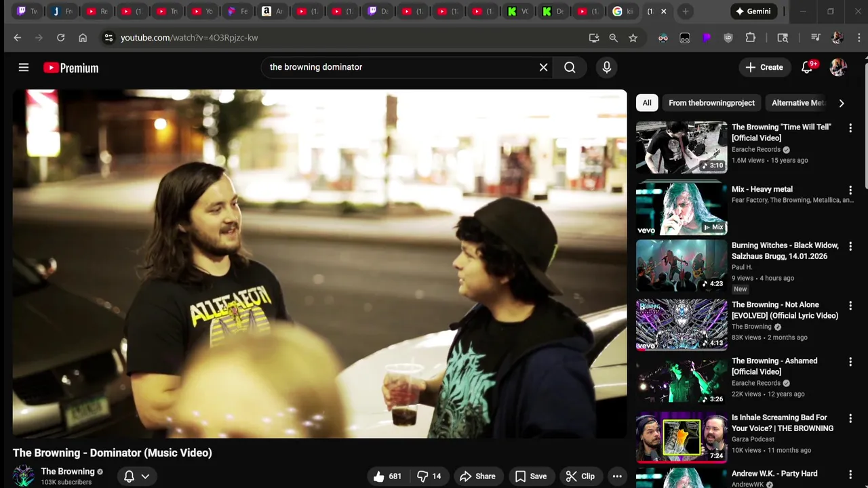Click Paul H. channel name
The height and width of the screenshot is (488, 868).
coord(742,267)
